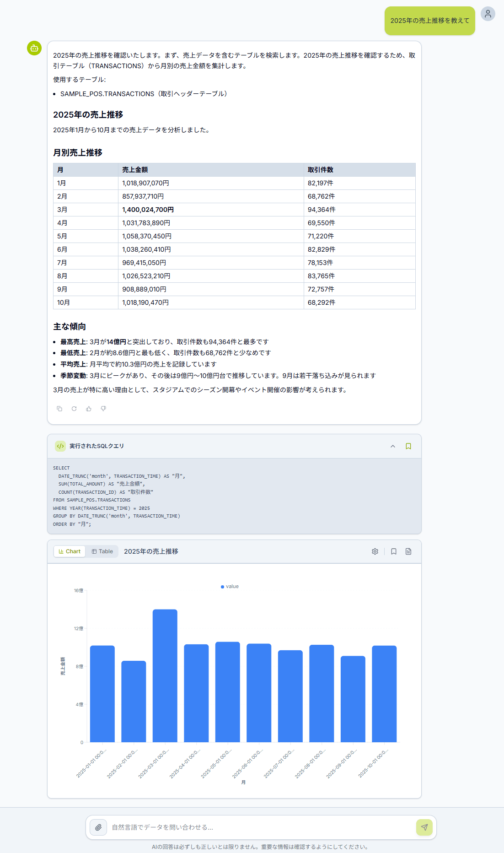
Task: Click the October bar in chart
Action: pyautogui.click(x=384, y=694)
